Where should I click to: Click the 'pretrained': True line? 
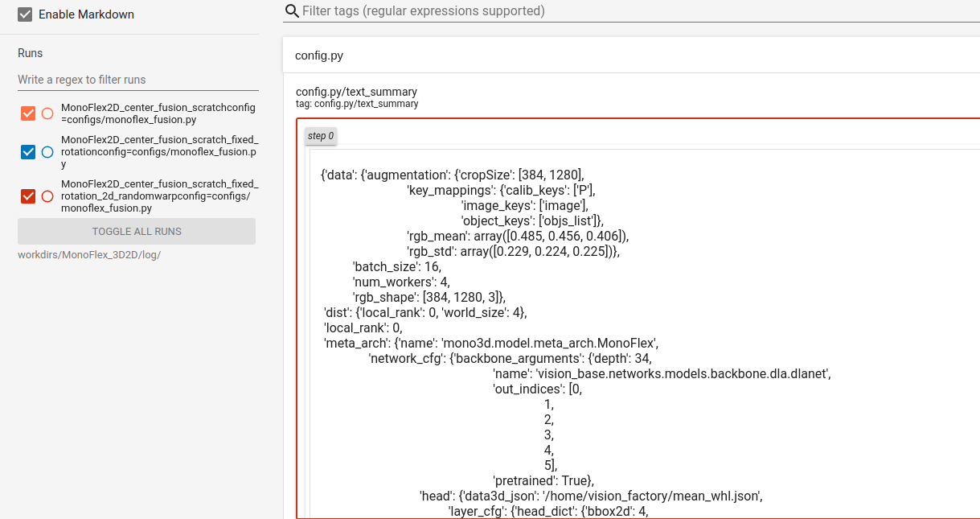point(543,480)
